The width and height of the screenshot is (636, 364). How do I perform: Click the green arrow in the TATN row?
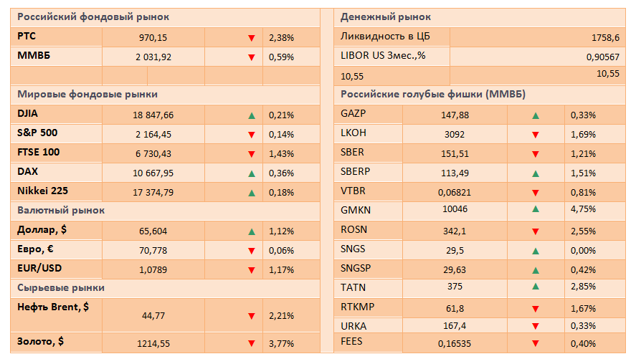[x=536, y=287]
